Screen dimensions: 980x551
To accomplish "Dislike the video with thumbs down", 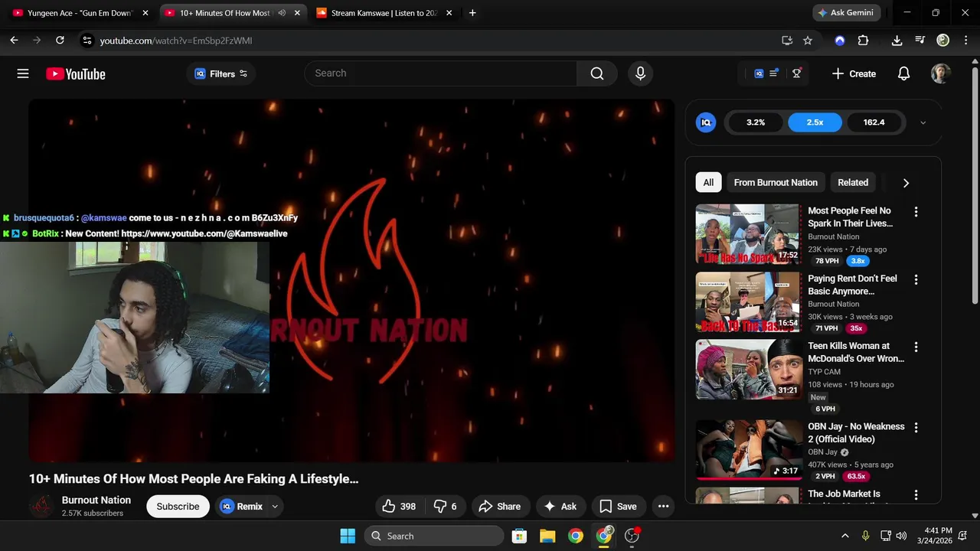I will (446, 506).
